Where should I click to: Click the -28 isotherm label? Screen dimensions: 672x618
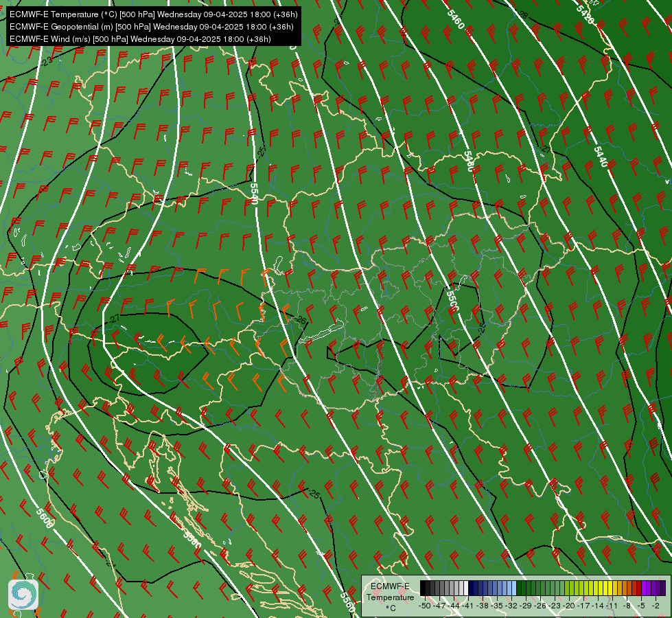tap(523, 14)
